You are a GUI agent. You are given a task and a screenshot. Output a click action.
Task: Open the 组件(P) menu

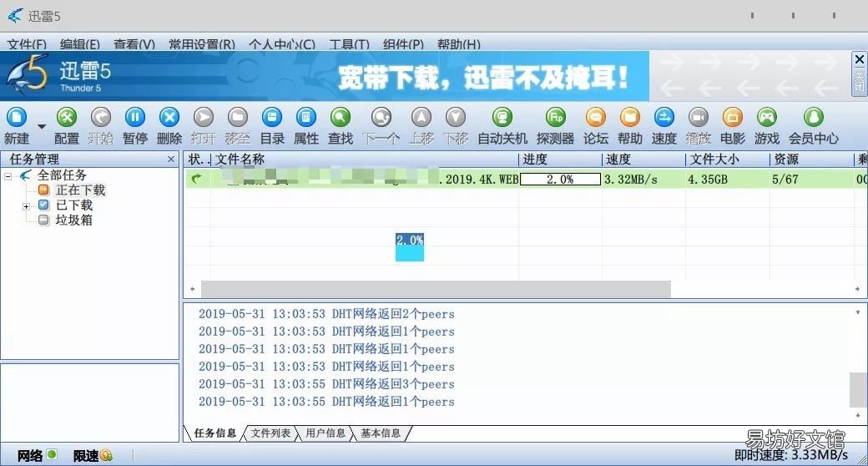tap(403, 43)
